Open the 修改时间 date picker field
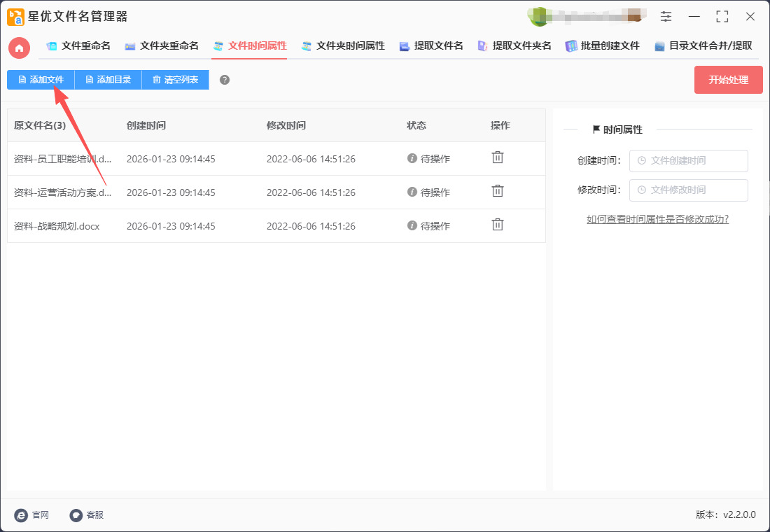 688,190
